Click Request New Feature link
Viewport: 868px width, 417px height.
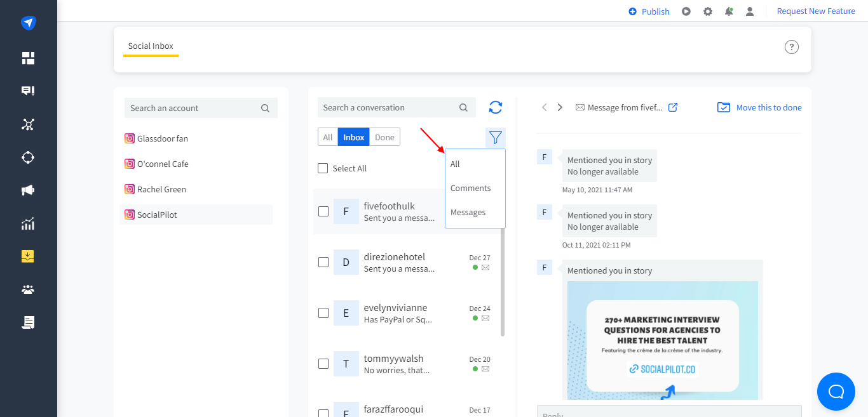816,11
